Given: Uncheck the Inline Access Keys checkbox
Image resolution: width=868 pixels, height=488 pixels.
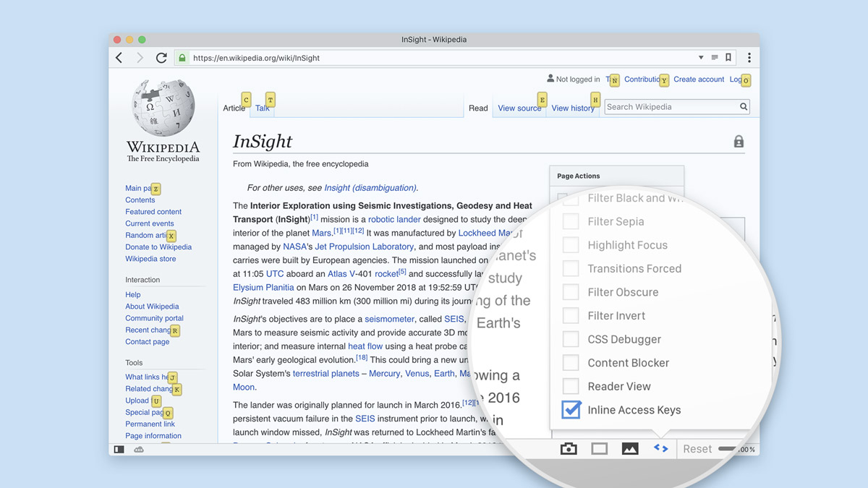Looking at the screenshot, I should pyautogui.click(x=571, y=409).
